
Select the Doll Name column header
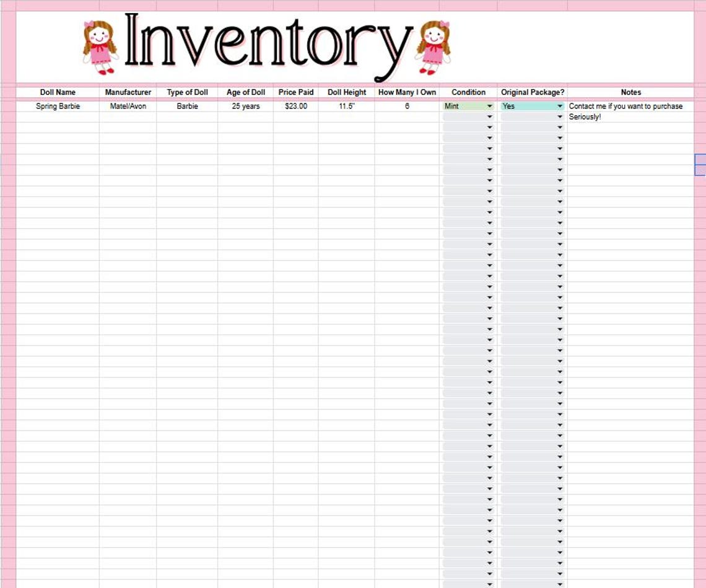coord(58,92)
